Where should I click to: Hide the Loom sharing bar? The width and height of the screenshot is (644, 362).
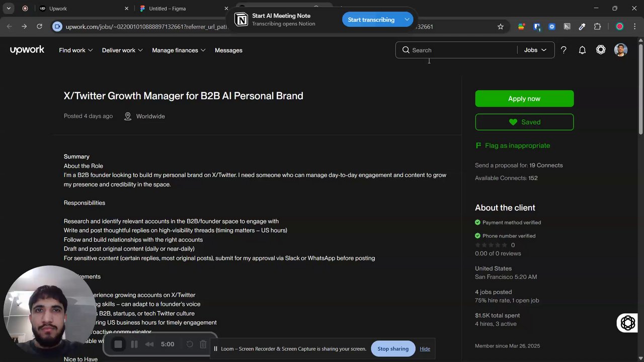(425, 349)
